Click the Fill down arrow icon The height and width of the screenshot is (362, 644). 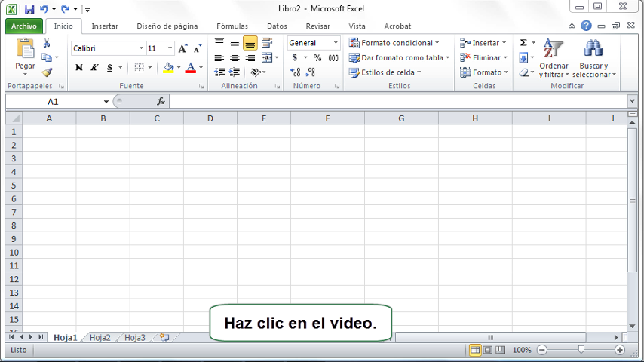click(523, 57)
